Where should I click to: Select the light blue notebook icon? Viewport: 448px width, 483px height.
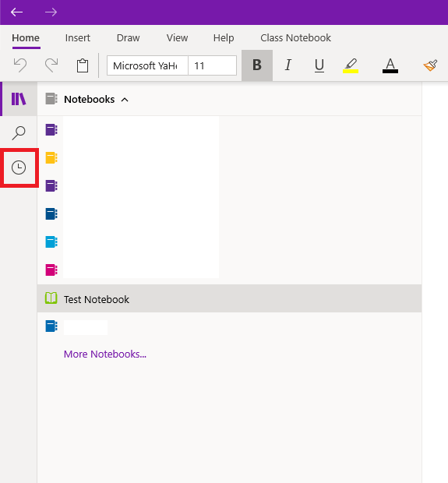pos(51,241)
